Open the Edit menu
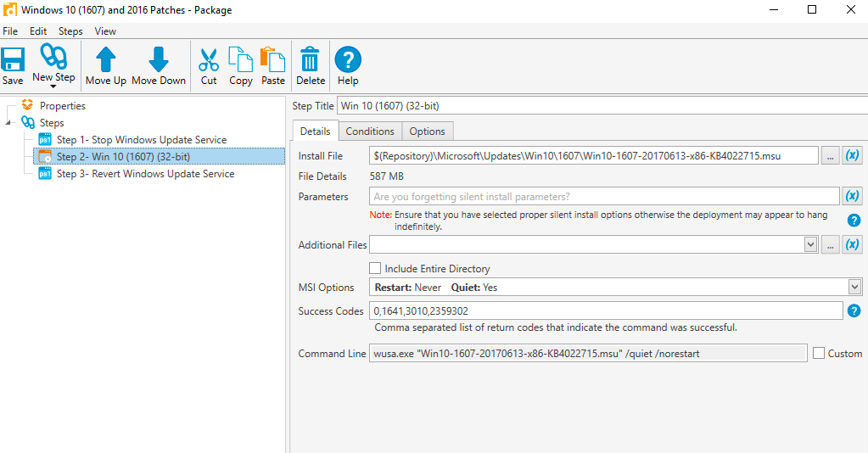Image resolution: width=868 pixels, height=453 pixels. coord(38,31)
